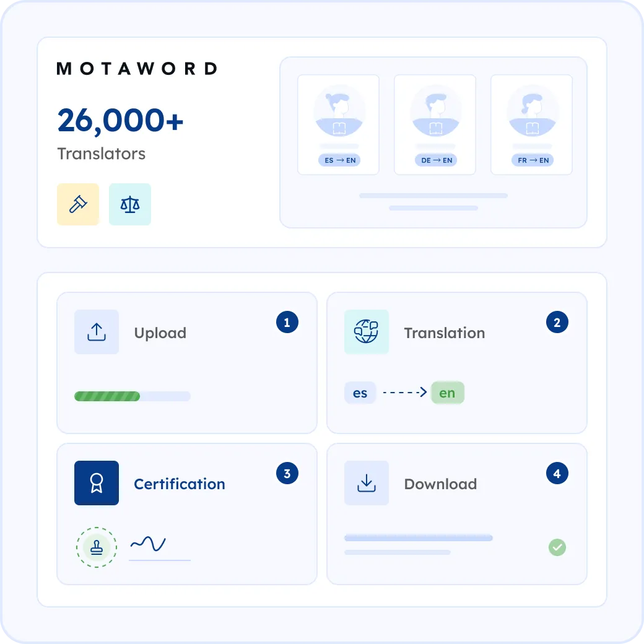This screenshot has height=644, width=644.
Task: Click the globe translation icon
Action: tap(367, 332)
